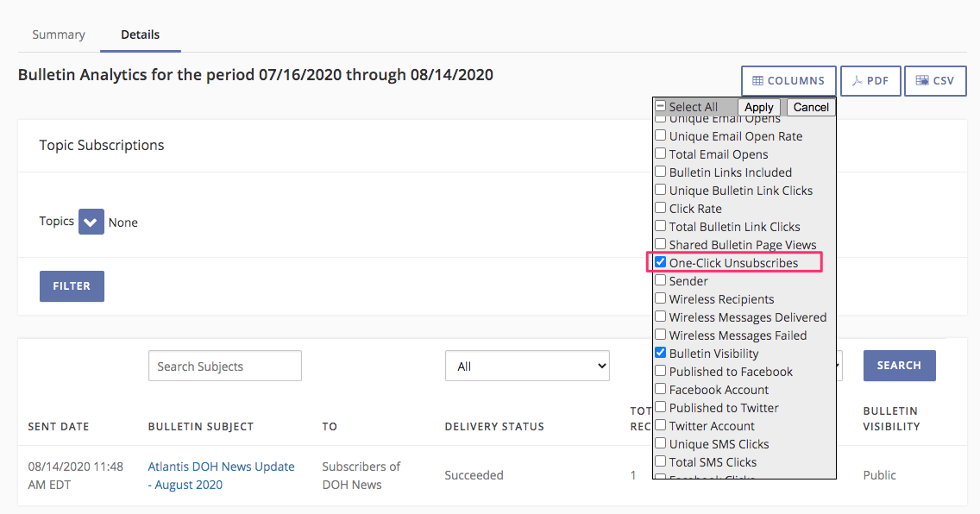The width and height of the screenshot is (980, 514).
Task: Check the Wireless Recipients column
Action: [660, 298]
